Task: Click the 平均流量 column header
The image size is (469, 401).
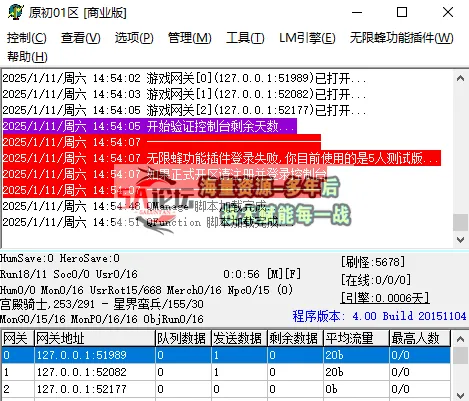Action: (x=356, y=338)
